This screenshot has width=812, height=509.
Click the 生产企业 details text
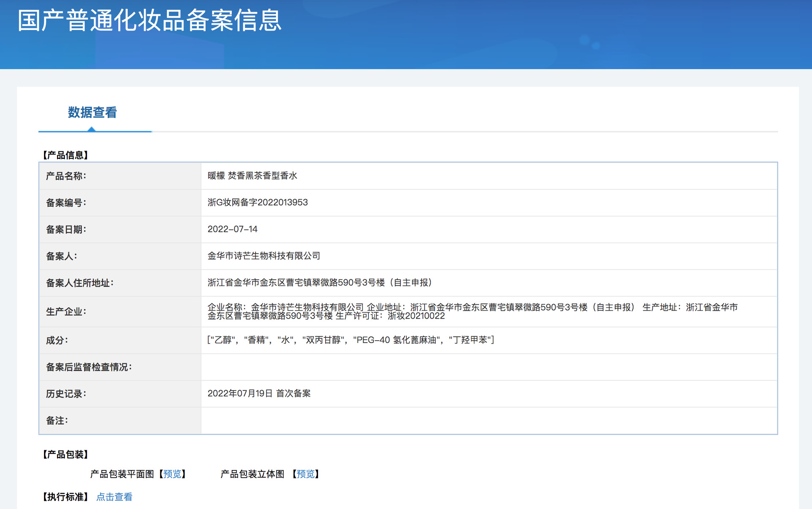pyautogui.click(x=472, y=311)
